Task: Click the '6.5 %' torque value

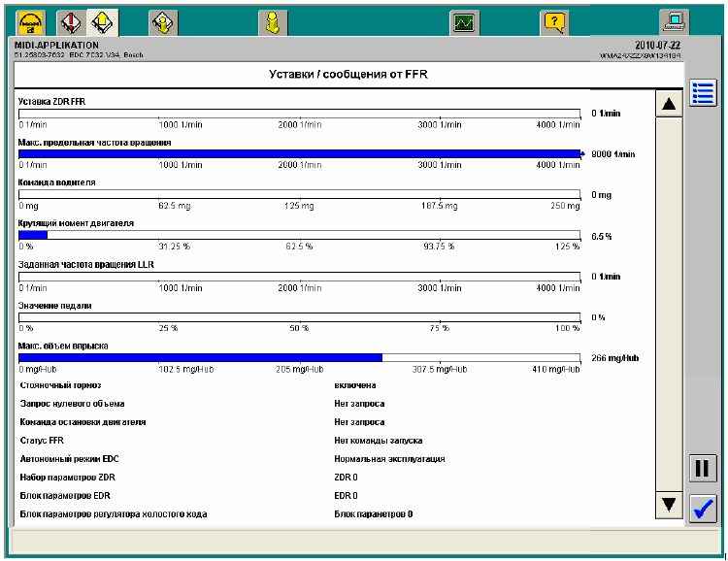Action: pos(601,237)
